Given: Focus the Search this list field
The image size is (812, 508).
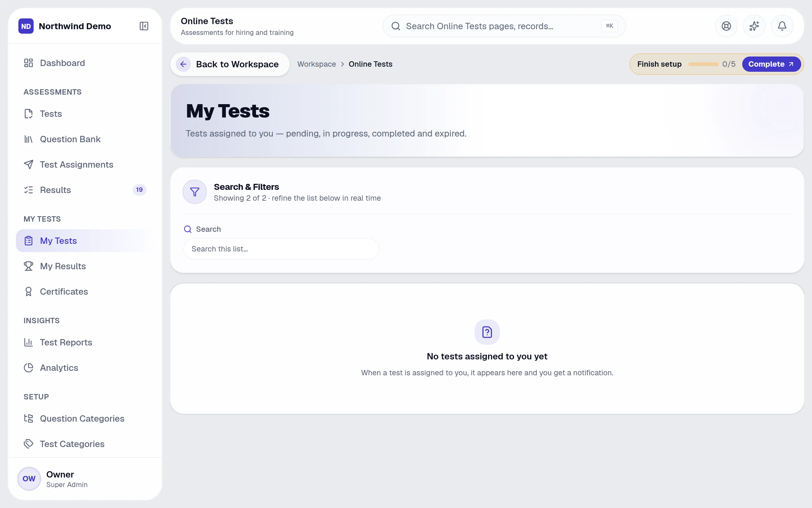Looking at the screenshot, I should point(281,249).
